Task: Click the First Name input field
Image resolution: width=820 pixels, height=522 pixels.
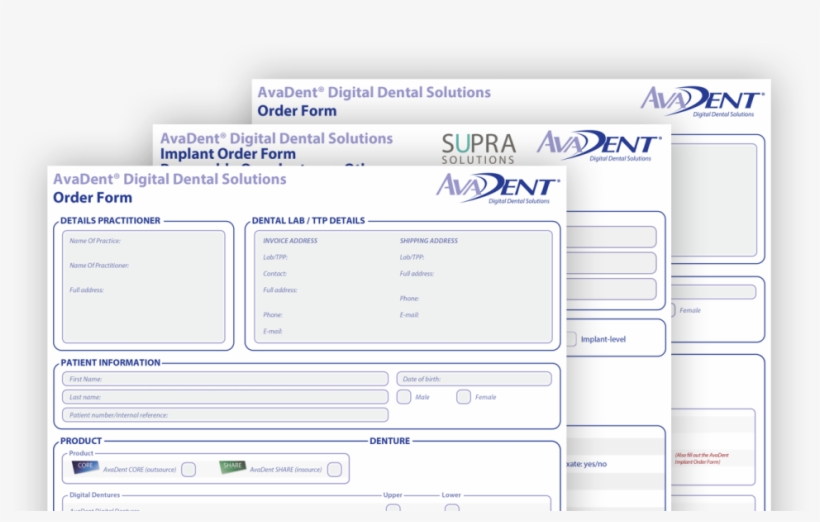Action: (x=225, y=379)
